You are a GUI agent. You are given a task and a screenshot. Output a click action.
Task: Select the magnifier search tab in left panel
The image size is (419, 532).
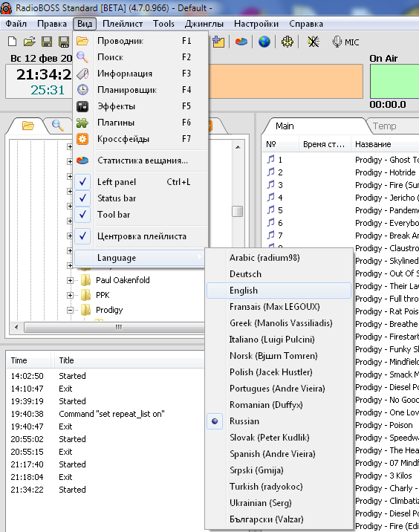tap(57, 126)
